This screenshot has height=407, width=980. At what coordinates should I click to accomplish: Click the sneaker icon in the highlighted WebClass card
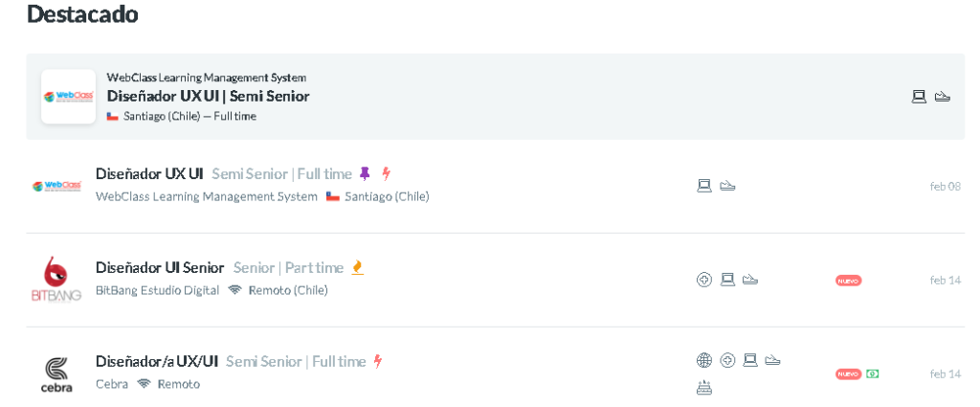click(943, 97)
